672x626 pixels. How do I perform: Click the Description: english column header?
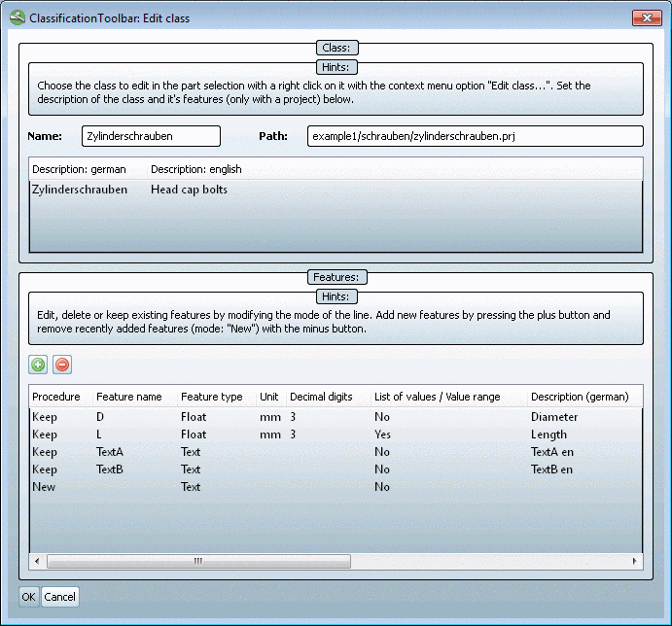tap(196, 169)
